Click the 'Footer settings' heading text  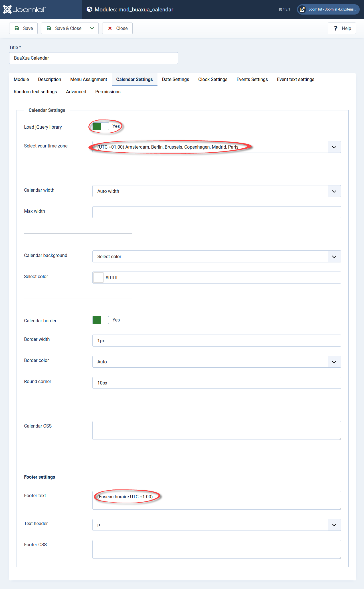coord(40,477)
